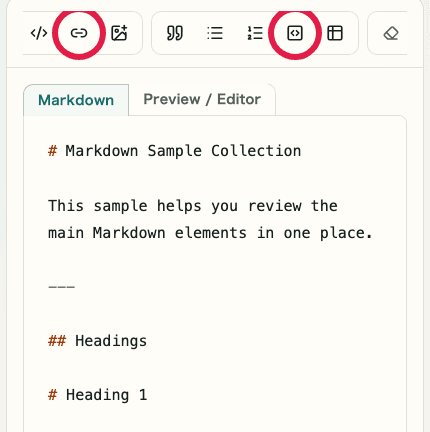Add an image with the image-plus icon
Image resolution: width=430 pixels, height=432 pixels.
(x=119, y=33)
